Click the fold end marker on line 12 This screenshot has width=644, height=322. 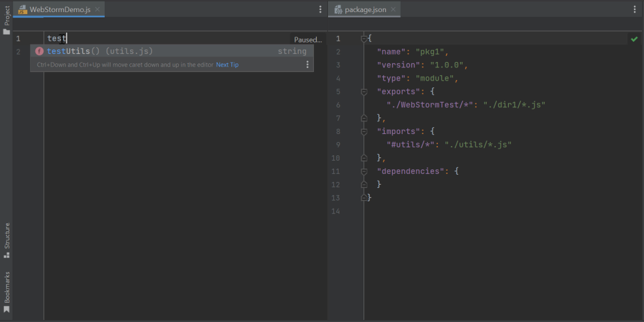click(x=364, y=185)
